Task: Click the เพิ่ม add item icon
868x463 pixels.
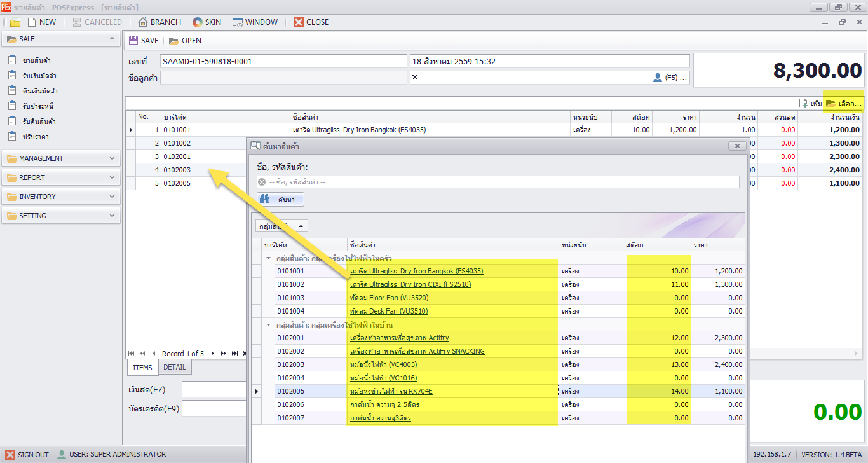Action: 810,104
